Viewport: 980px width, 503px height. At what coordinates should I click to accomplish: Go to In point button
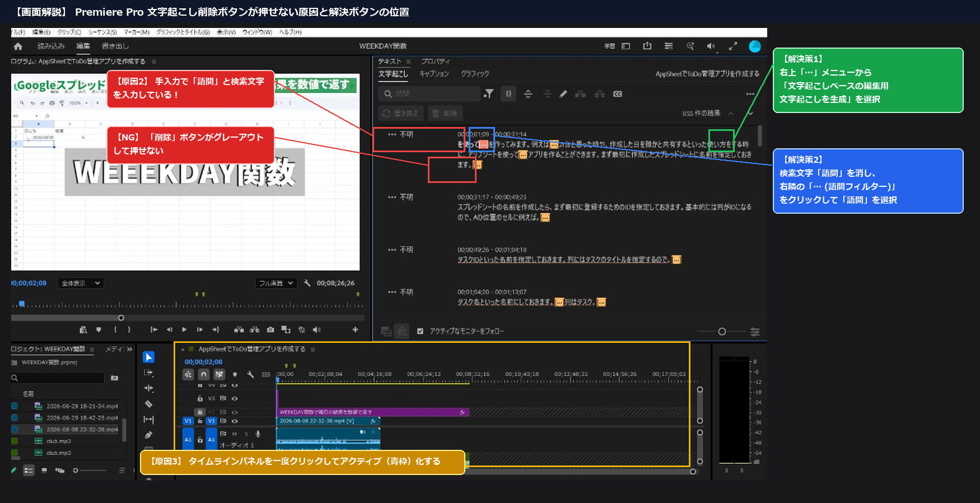(154, 330)
